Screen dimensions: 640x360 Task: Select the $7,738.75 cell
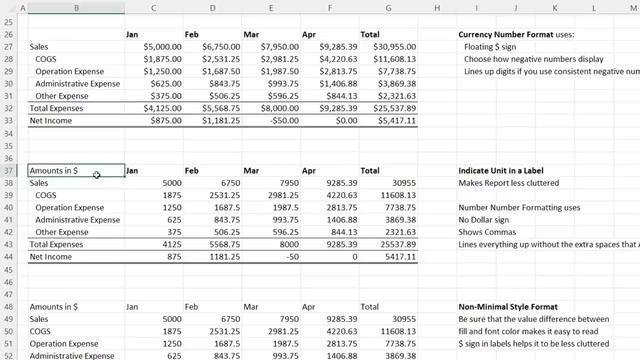coord(388,71)
